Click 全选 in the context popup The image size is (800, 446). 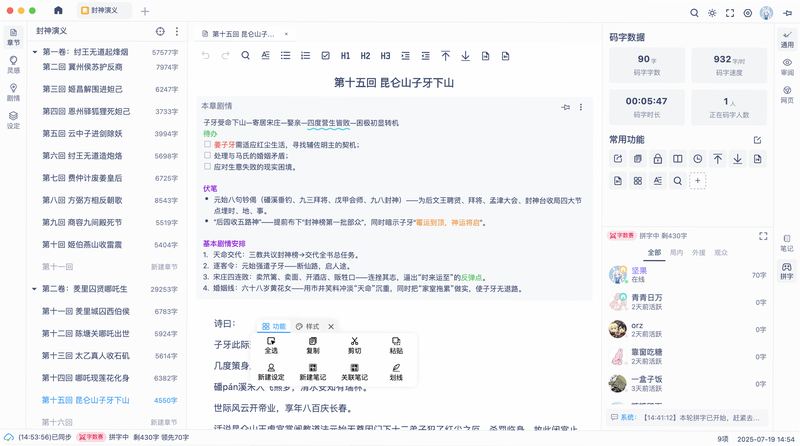tap(271, 345)
